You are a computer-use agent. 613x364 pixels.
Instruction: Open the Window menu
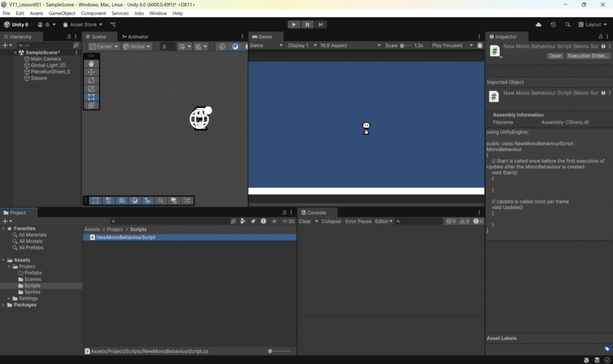pyautogui.click(x=158, y=13)
